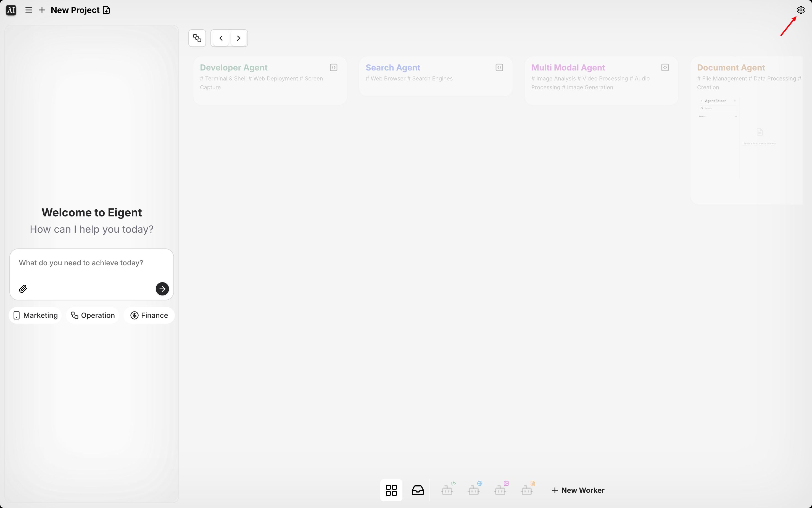812x508 pixels.
Task: Click the Agent Folder back chevron
Action: pos(702,101)
